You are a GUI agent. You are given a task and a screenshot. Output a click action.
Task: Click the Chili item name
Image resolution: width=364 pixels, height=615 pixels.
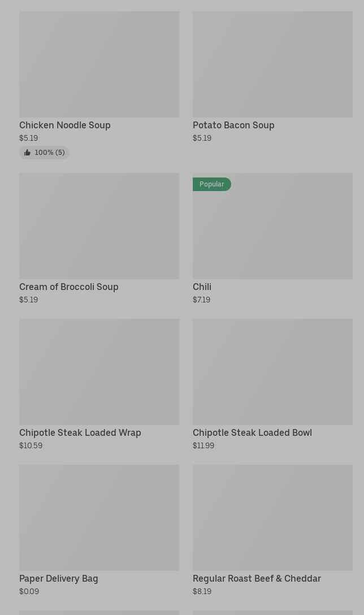(202, 287)
